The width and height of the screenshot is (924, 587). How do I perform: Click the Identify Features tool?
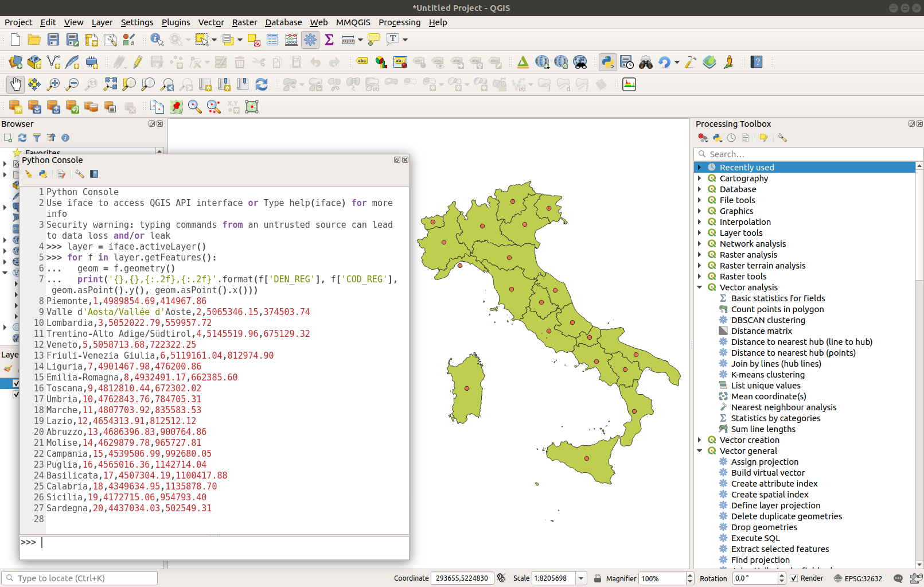coord(156,40)
